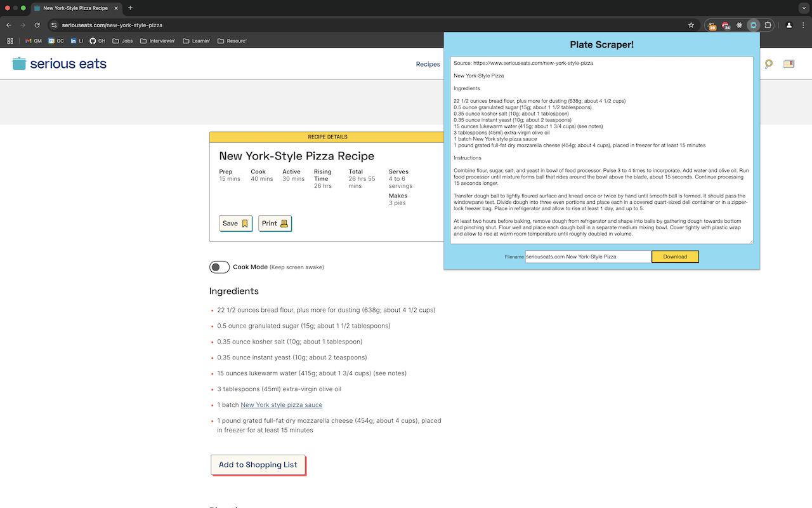This screenshot has height=508, width=812.
Task: Close the New York-Style Pizza Recipe tab
Action: 116,8
